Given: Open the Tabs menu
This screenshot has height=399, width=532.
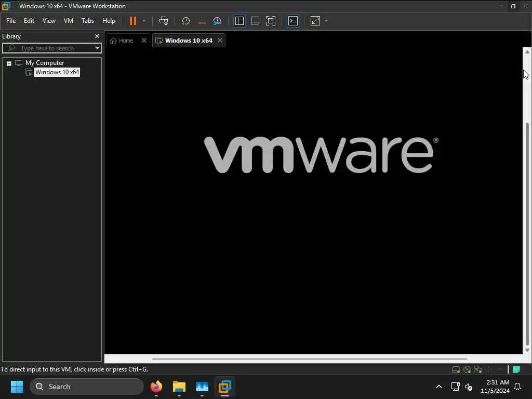Looking at the screenshot, I should (x=87, y=21).
